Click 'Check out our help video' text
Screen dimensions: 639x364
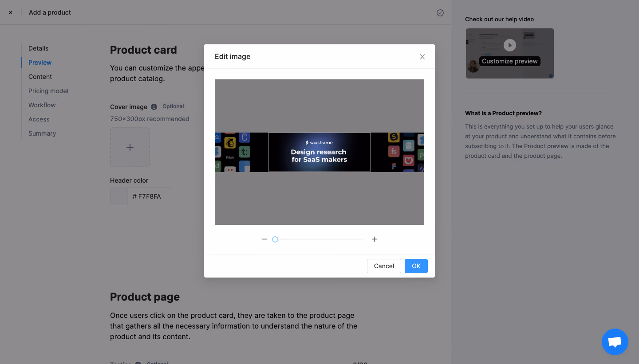[x=499, y=20]
